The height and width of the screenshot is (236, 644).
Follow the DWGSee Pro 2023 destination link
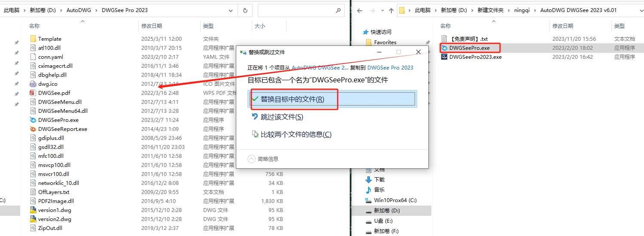point(391,67)
